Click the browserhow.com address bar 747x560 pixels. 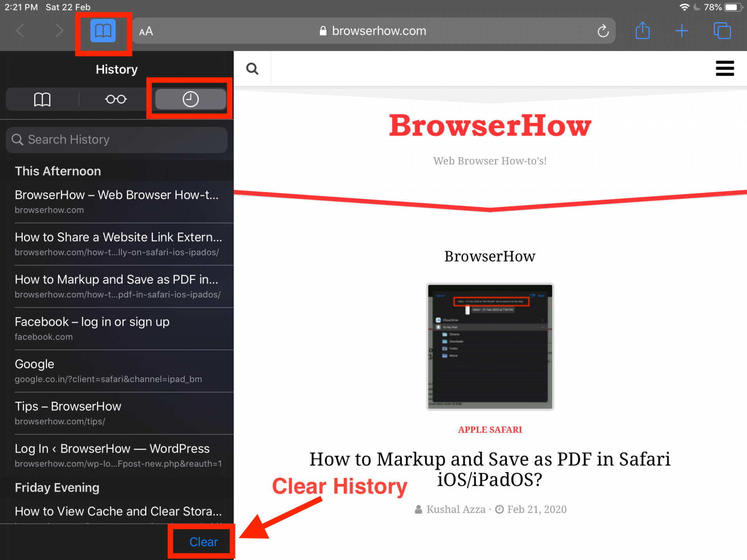(373, 31)
